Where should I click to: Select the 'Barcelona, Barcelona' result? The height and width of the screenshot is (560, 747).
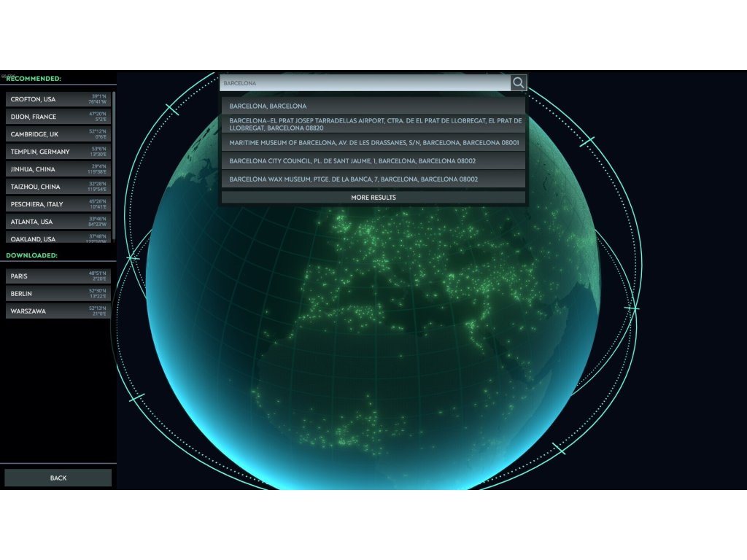pyautogui.click(x=373, y=106)
